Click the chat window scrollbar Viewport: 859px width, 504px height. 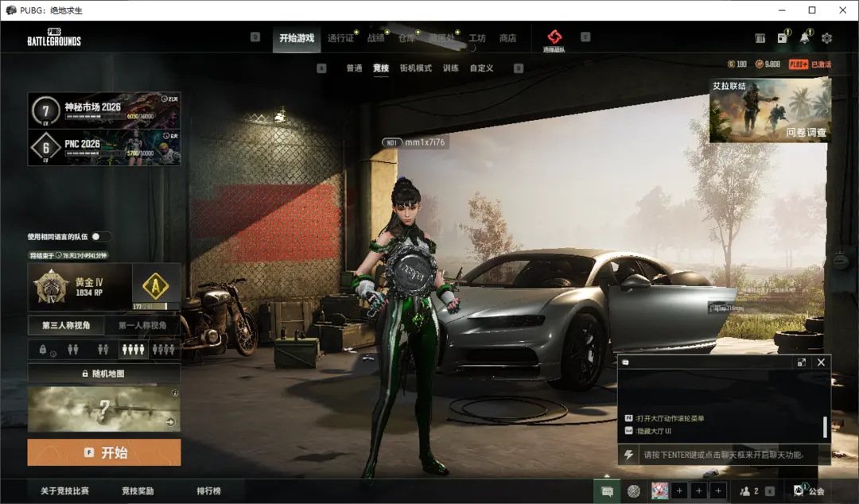(x=825, y=428)
